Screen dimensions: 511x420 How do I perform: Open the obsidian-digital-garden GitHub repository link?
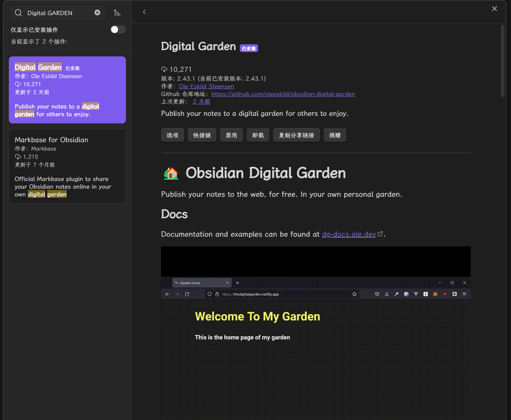(x=283, y=94)
